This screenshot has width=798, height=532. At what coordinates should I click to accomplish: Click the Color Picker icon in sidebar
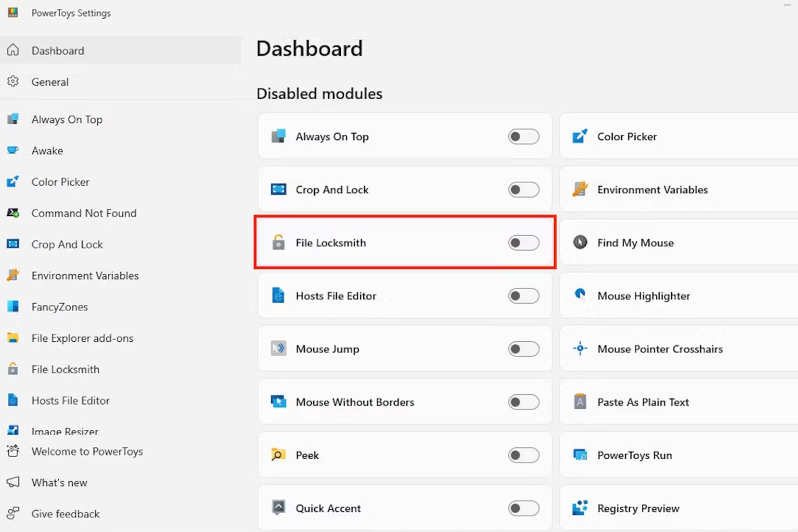click(x=13, y=182)
